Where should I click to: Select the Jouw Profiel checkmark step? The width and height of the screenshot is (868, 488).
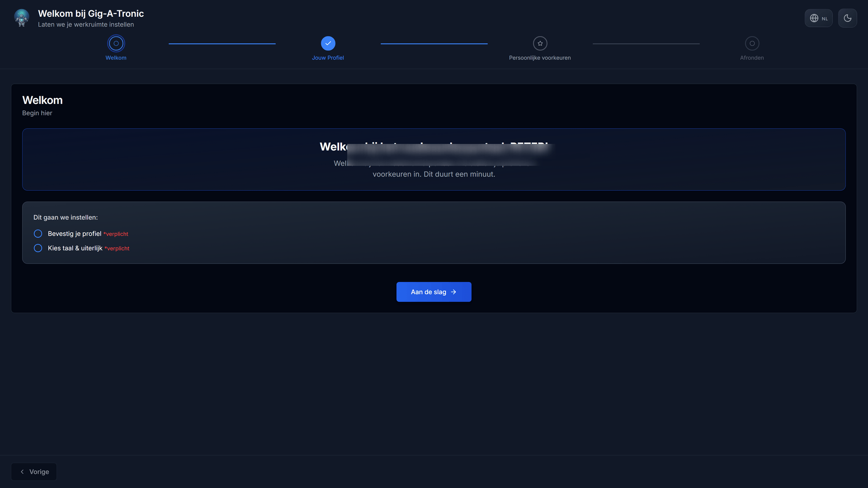pyautogui.click(x=328, y=43)
